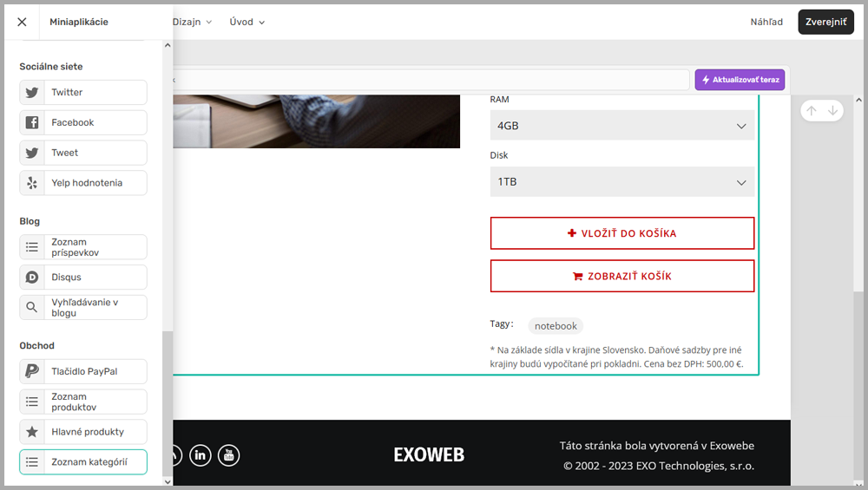Close the Miniaplikácie panel
The width and height of the screenshot is (868, 490).
(23, 22)
